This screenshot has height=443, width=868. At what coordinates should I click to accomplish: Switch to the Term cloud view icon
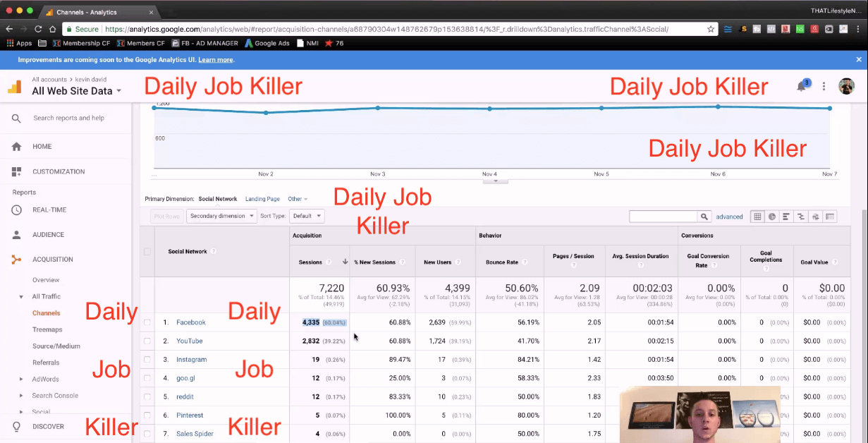pos(815,217)
